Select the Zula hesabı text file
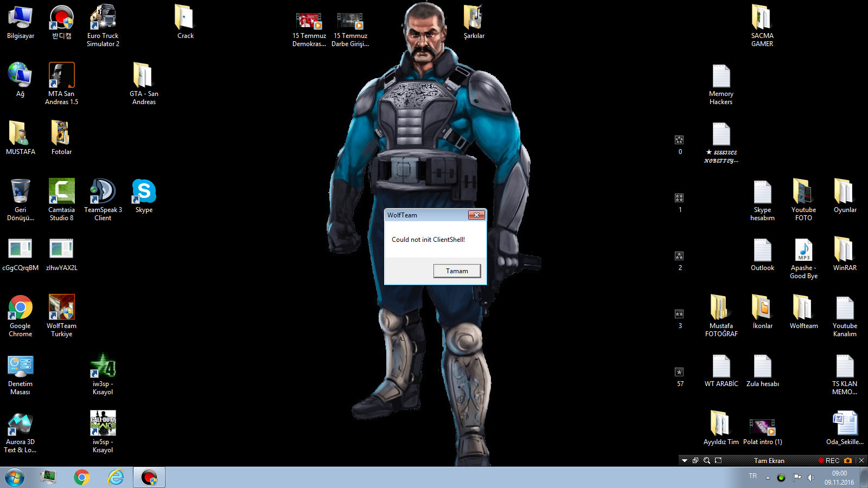This screenshot has height=488, width=868. [x=763, y=370]
